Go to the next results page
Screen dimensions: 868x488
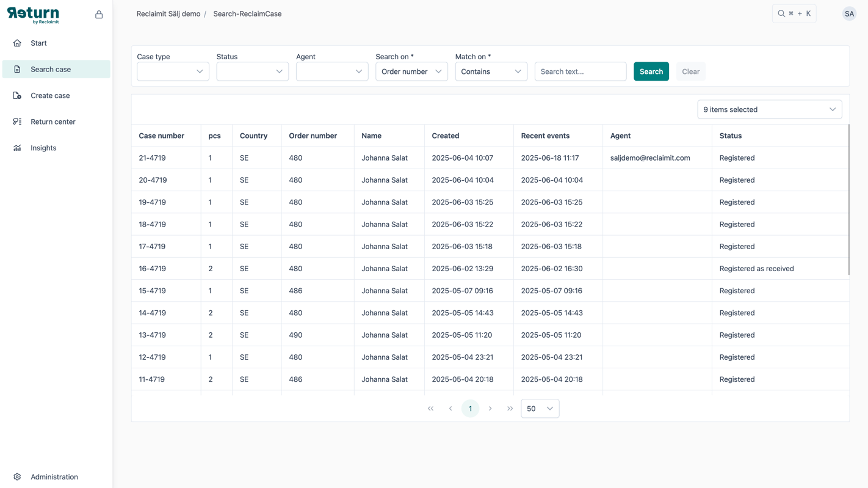click(x=490, y=409)
